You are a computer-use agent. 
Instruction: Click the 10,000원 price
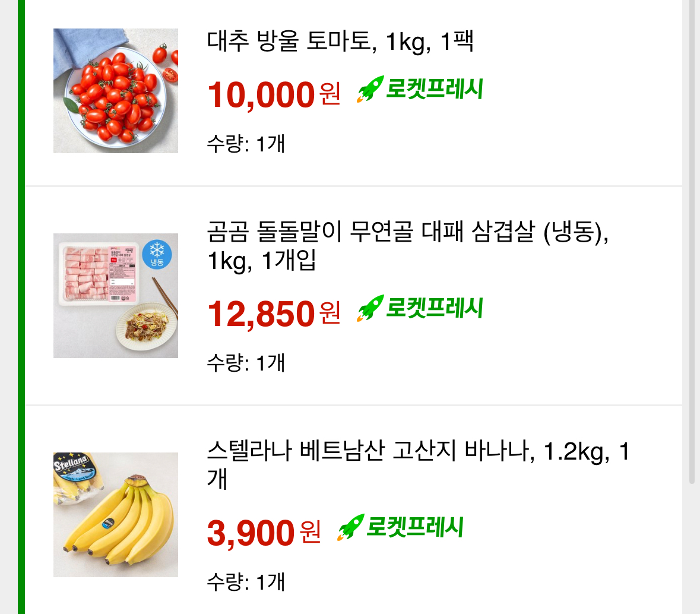pos(274,94)
